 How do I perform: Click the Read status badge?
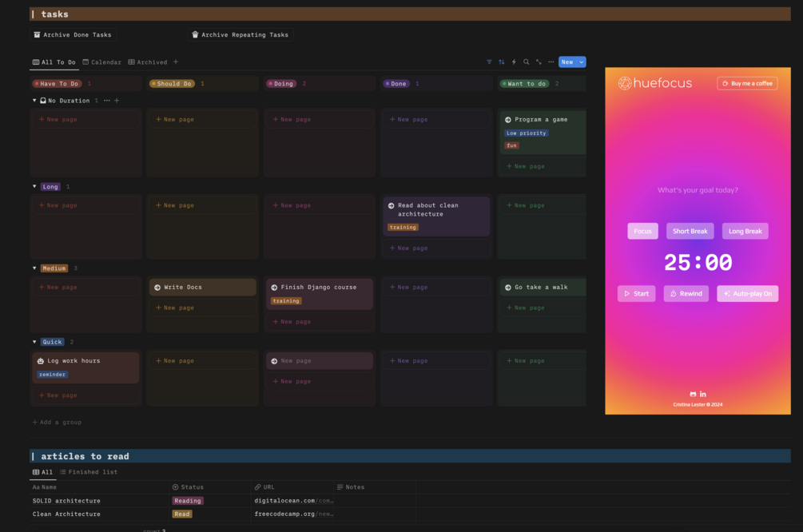[x=182, y=514]
